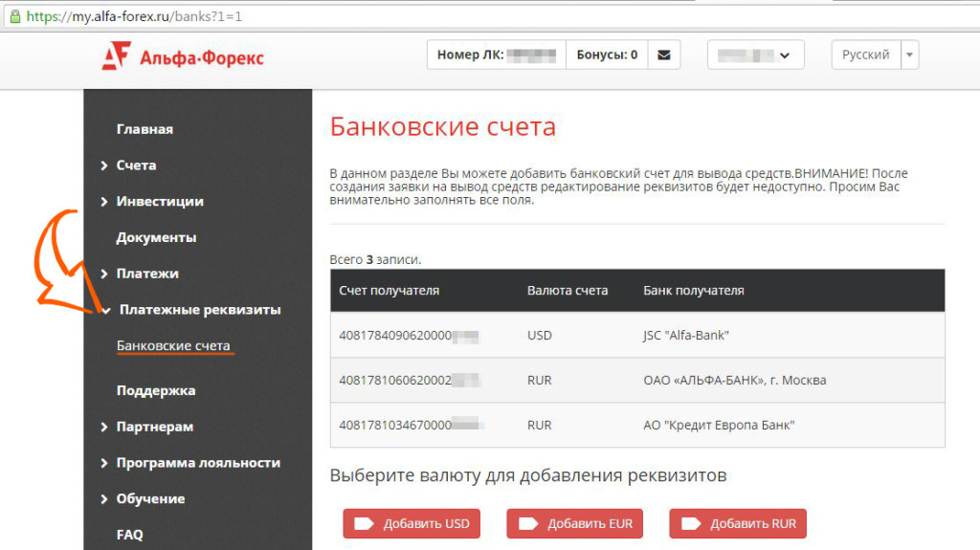This screenshot has width=980, height=550.
Task: Expand the Инвестиции chevron
Action: pos(104,201)
